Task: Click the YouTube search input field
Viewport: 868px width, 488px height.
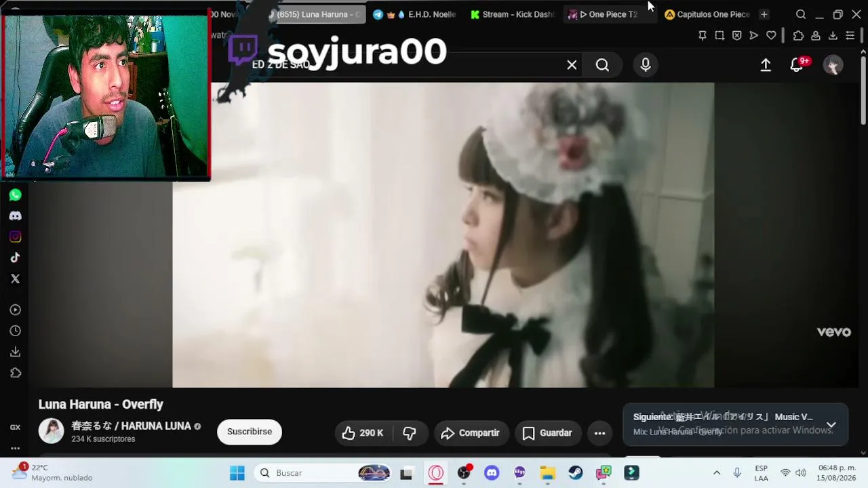Action: tap(407, 65)
